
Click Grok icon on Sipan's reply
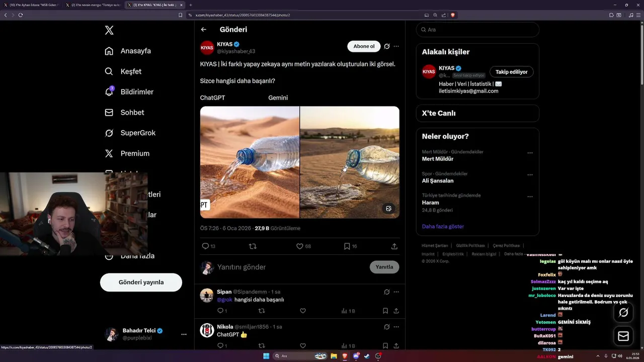(387, 292)
